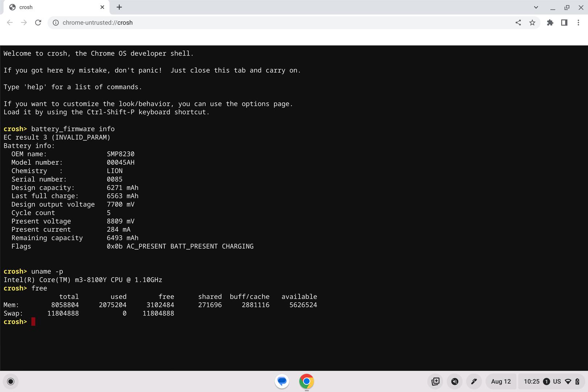Open a new tab with plus button

[x=119, y=7]
